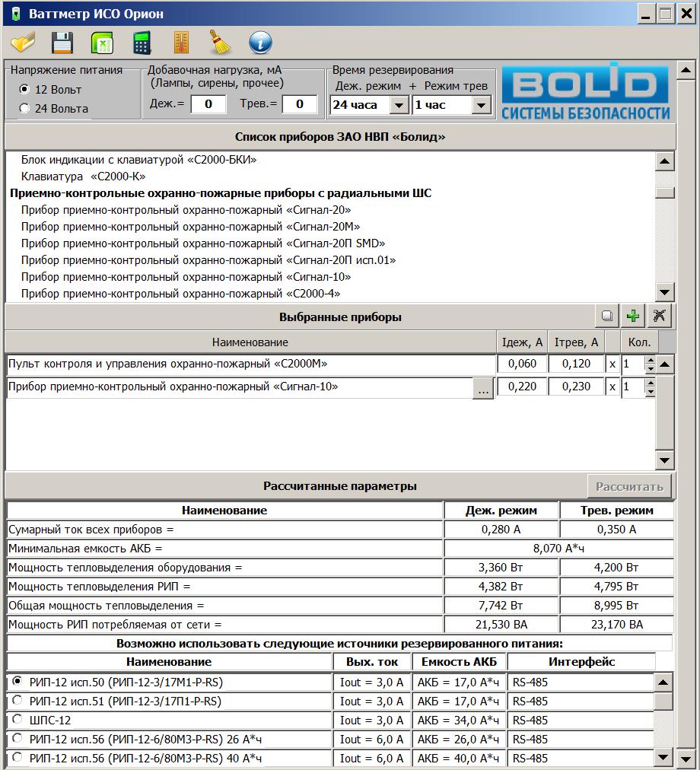This screenshot has height=770, width=700.
Task: Select «Сигнал-20М» in the device list
Action: (x=190, y=227)
